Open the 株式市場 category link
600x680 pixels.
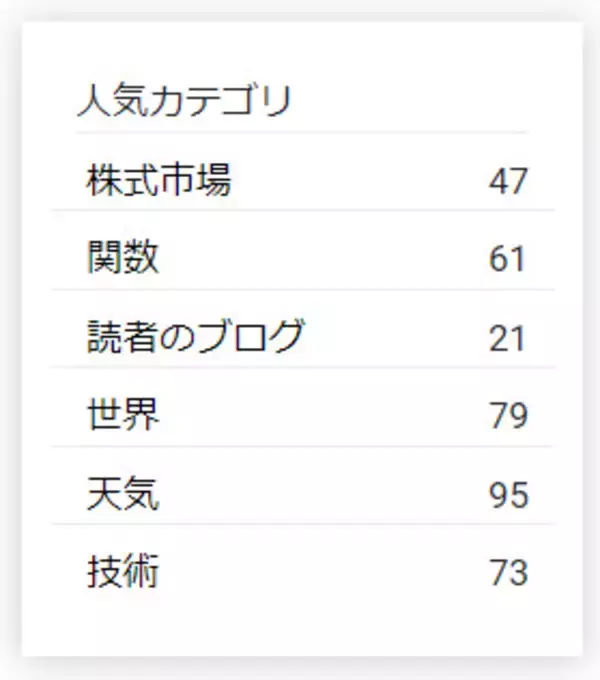coord(159,181)
